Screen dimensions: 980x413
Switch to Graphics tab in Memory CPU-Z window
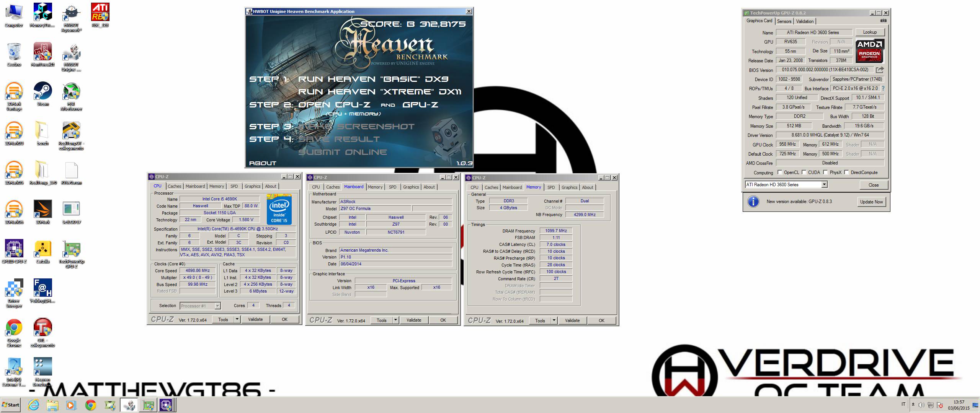click(x=569, y=187)
